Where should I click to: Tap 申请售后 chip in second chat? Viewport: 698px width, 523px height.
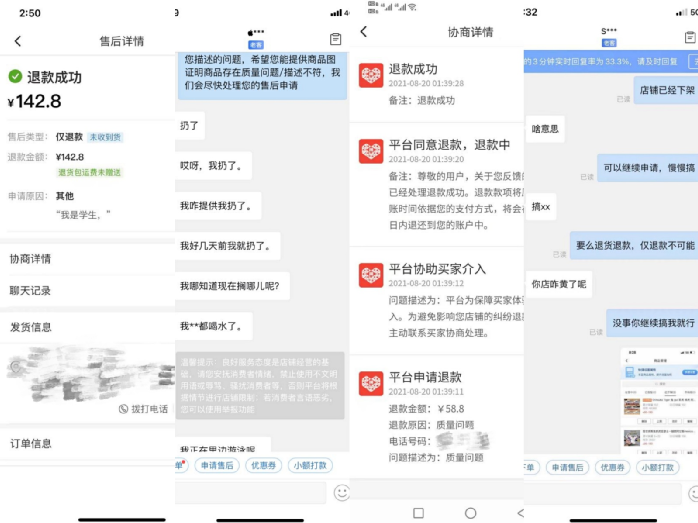pyautogui.click(x=567, y=467)
